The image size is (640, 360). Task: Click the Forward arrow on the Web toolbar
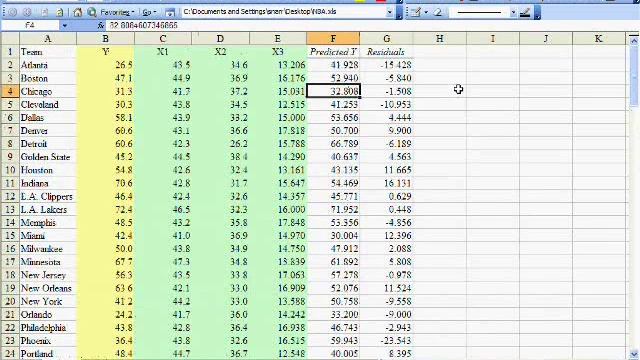(x=27, y=12)
